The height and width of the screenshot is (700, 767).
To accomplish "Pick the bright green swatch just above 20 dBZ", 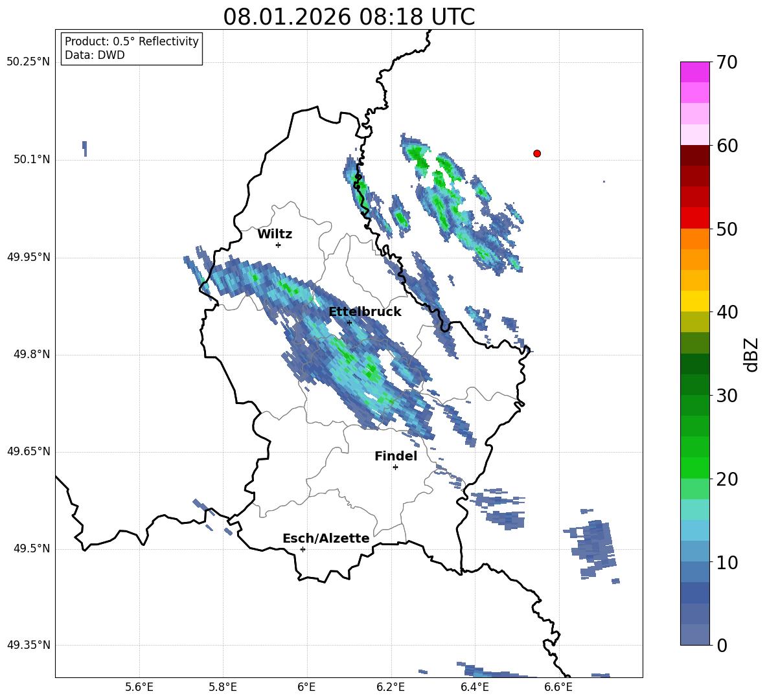I will [695, 468].
